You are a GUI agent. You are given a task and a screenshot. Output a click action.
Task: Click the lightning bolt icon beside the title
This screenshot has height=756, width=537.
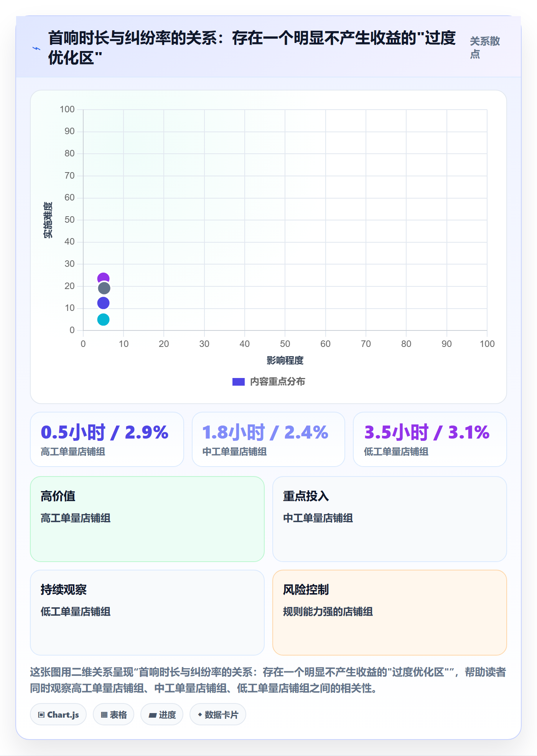pyautogui.click(x=36, y=48)
